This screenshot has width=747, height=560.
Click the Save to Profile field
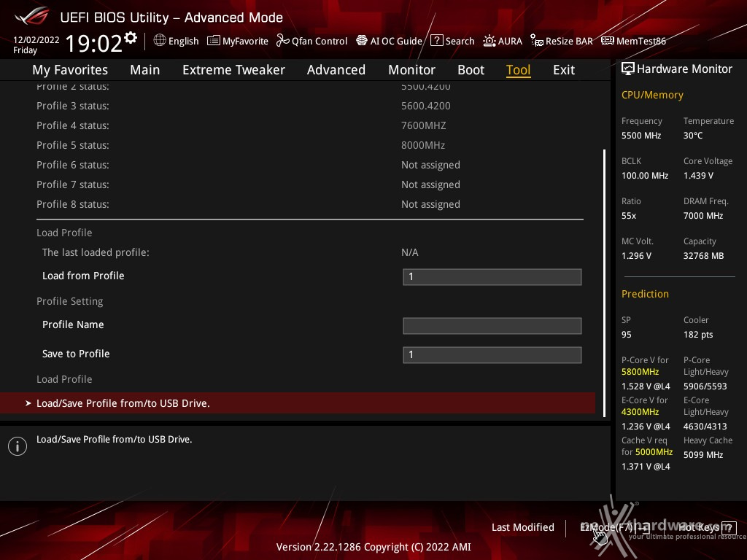492,355
